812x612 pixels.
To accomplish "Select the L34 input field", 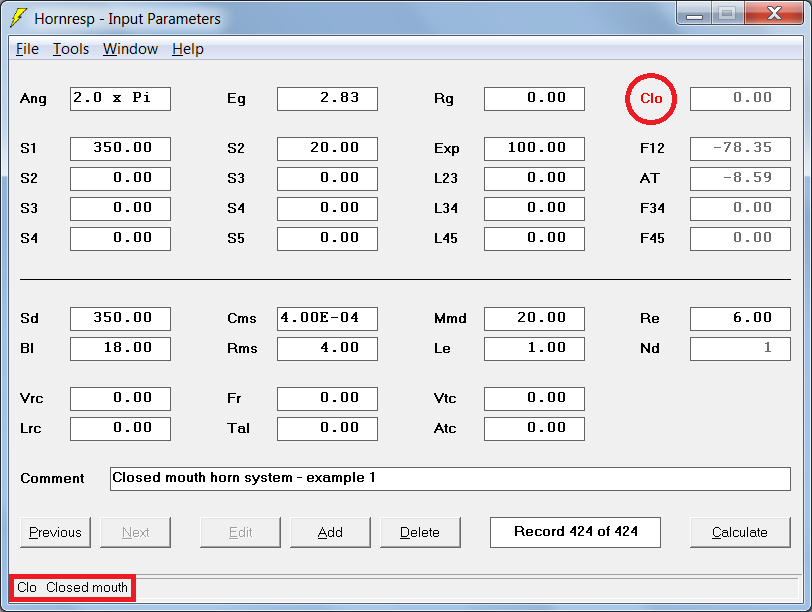I will [x=534, y=209].
